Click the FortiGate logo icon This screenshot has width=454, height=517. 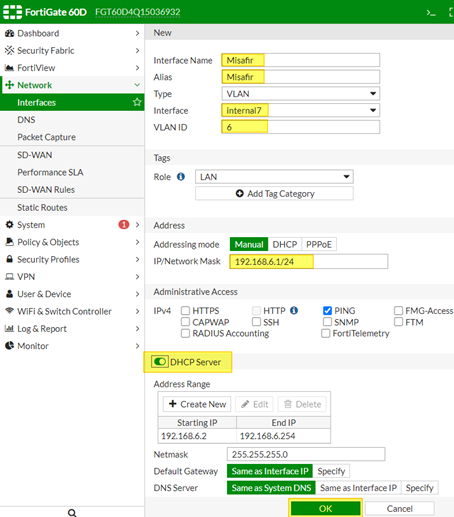(x=12, y=12)
